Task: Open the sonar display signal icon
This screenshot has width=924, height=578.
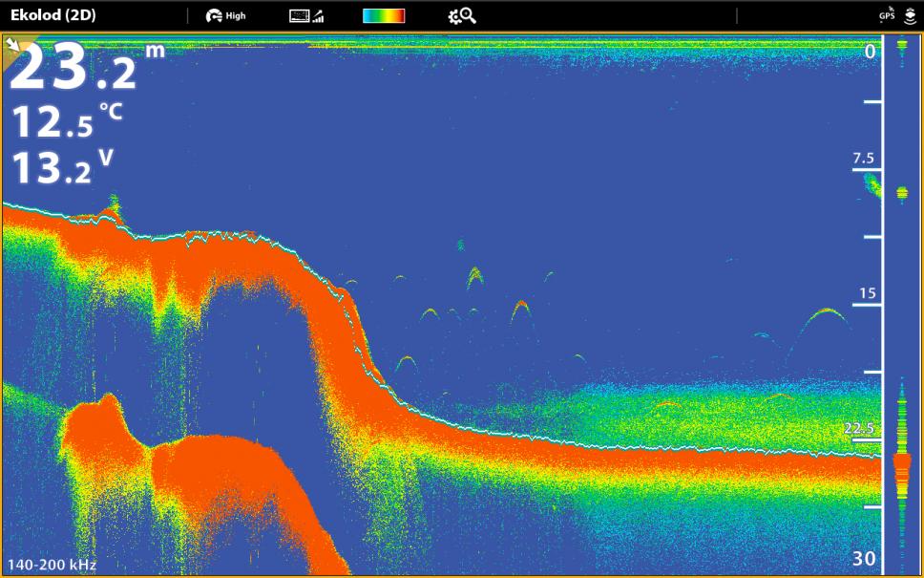Action: (x=305, y=15)
